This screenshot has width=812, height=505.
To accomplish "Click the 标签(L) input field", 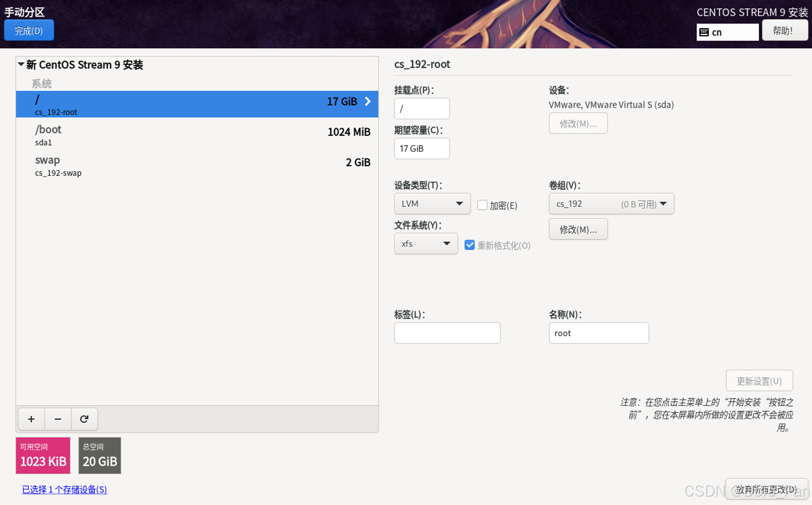I will point(447,333).
